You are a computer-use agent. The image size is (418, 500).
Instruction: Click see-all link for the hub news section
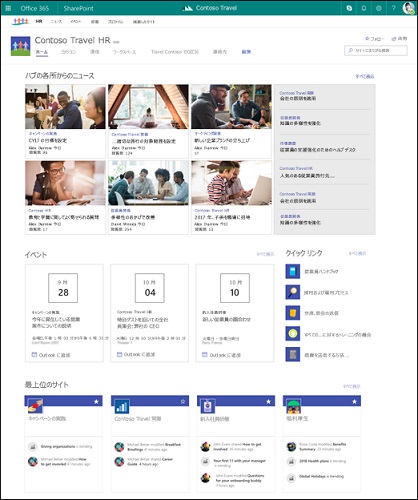[x=365, y=76]
